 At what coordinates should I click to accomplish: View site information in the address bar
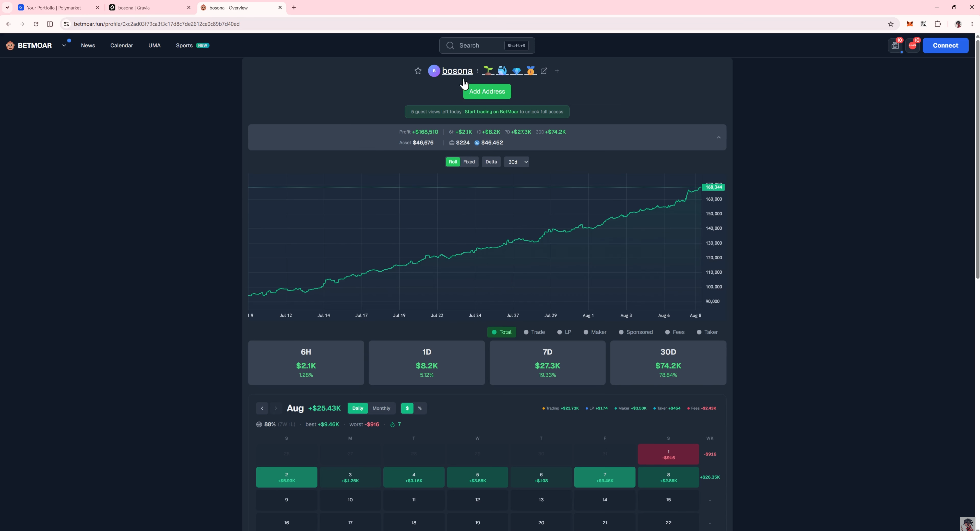coord(66,24)
